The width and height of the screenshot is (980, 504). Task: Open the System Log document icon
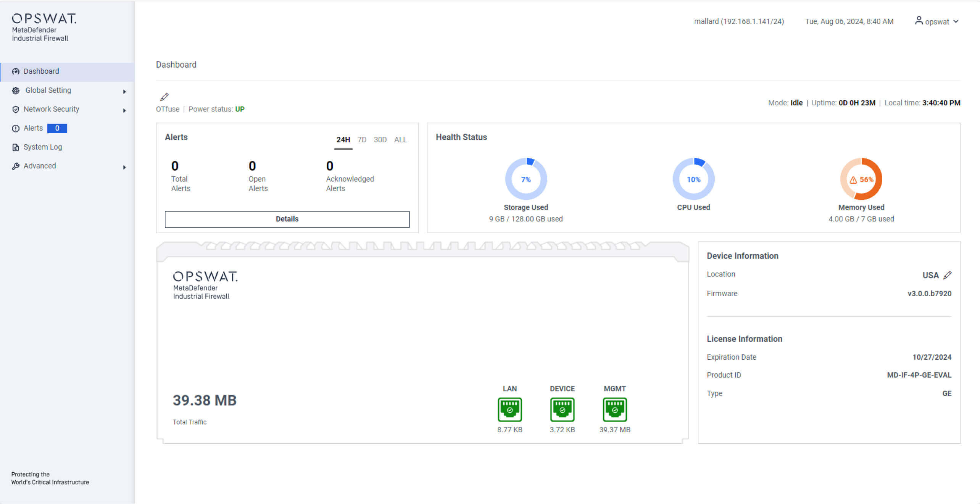(x=16, y=147)
